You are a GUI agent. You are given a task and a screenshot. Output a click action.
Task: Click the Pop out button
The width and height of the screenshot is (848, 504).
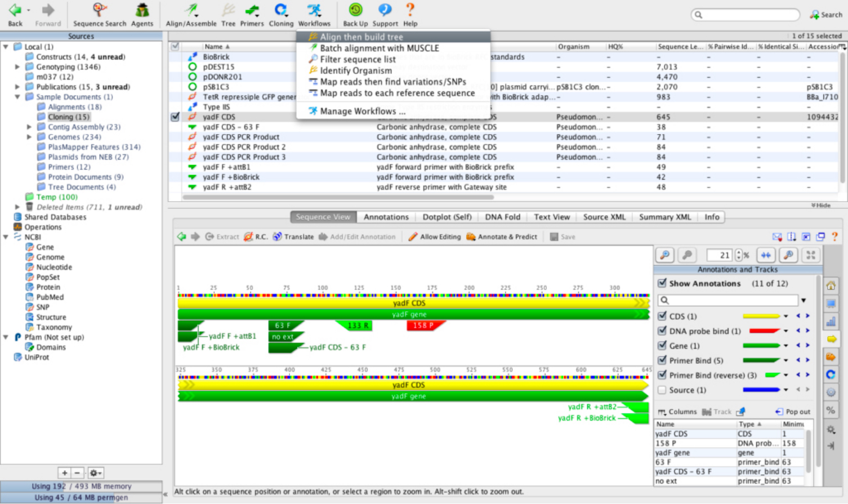click(x=793, y=412)
